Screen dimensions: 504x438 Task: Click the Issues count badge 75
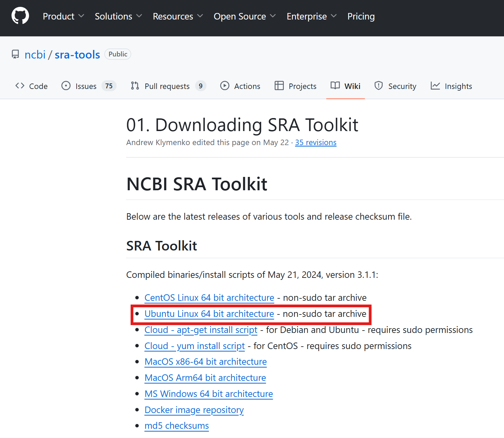coord(109,86)
